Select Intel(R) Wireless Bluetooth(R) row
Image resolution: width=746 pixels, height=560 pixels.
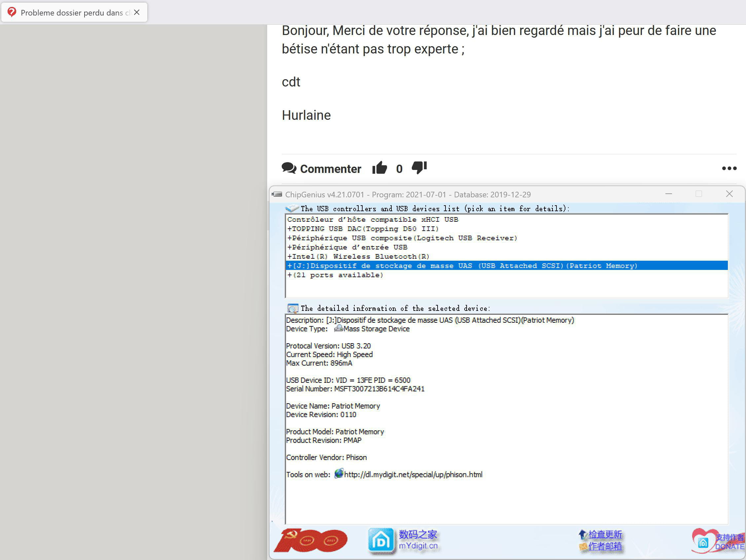coord(507,256)
